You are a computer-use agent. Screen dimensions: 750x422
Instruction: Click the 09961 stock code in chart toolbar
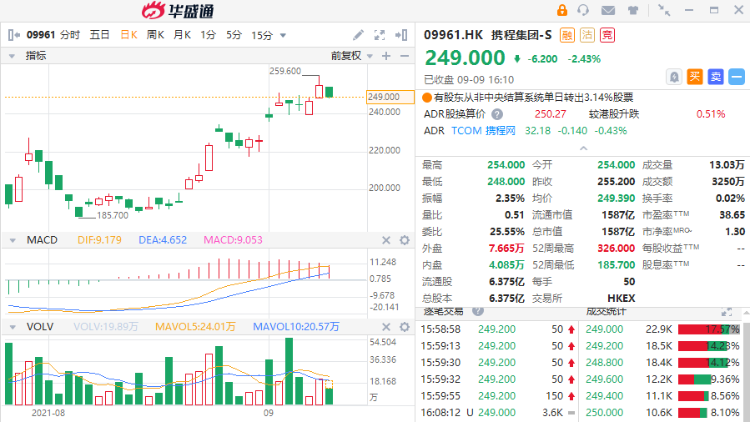point(41,35)
